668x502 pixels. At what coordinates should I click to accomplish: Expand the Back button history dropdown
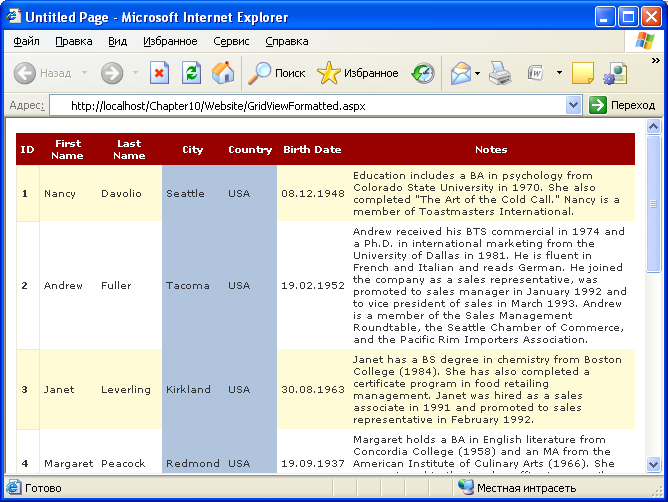pyautogui.click(x=84, y=73)
